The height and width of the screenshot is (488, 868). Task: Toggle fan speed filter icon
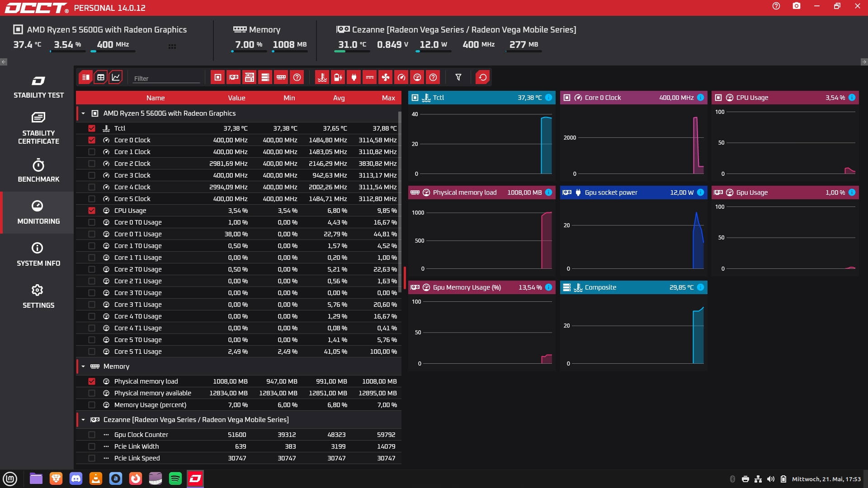click(386, 77)
